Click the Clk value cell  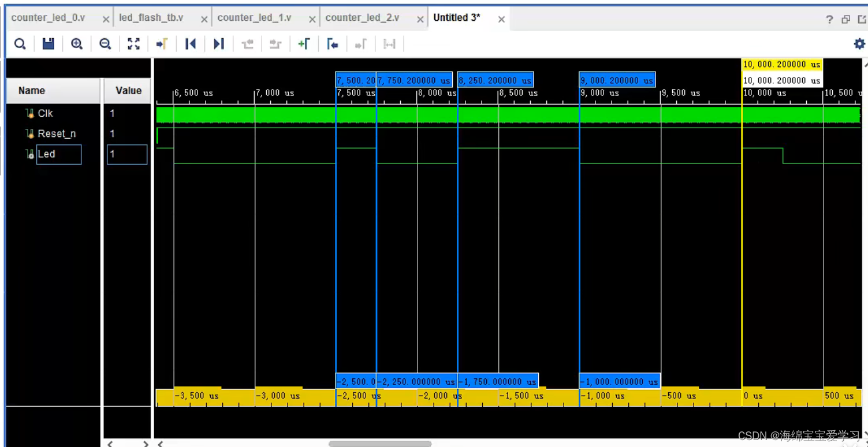coord(127,113)
